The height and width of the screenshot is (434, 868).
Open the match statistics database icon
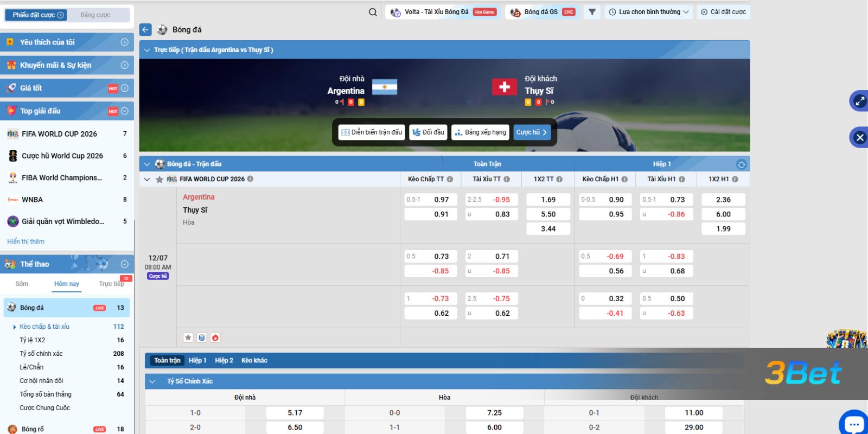202,337
